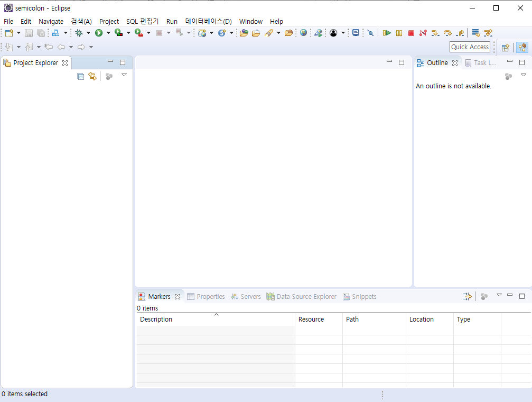Image resolution: width=532 pixels, height=402 pixels.
Task: Click the Resource column header
Action: [x=319, y=319]
